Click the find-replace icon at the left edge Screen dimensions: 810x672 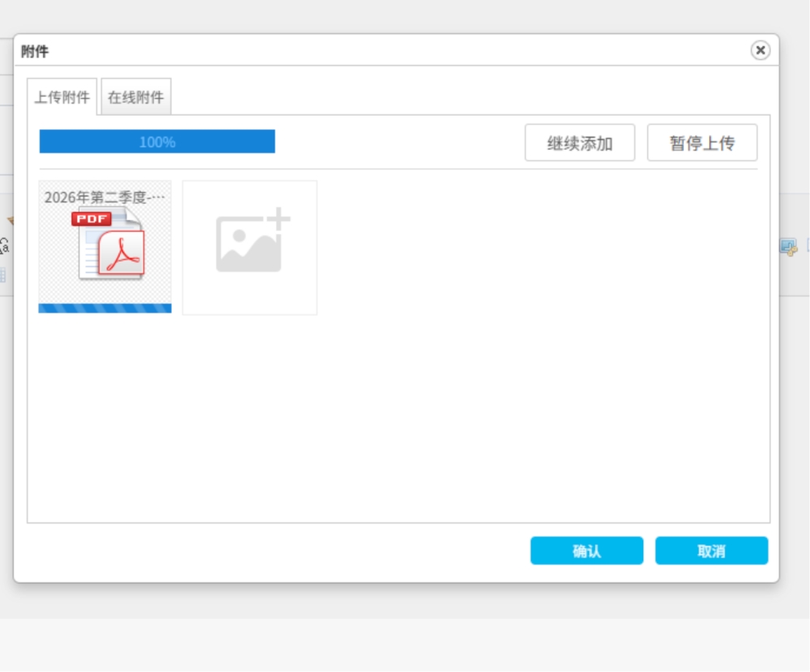(x=4, y=246)
